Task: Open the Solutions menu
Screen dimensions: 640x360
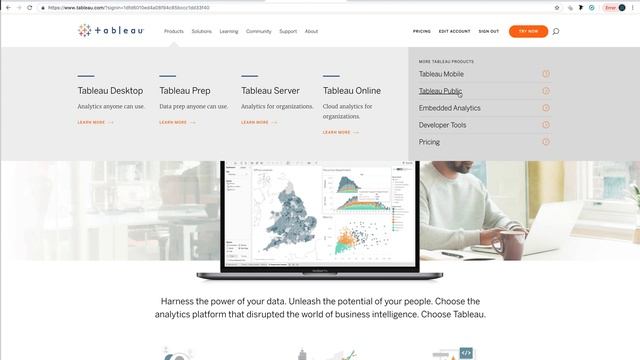Action: point(202,31)
